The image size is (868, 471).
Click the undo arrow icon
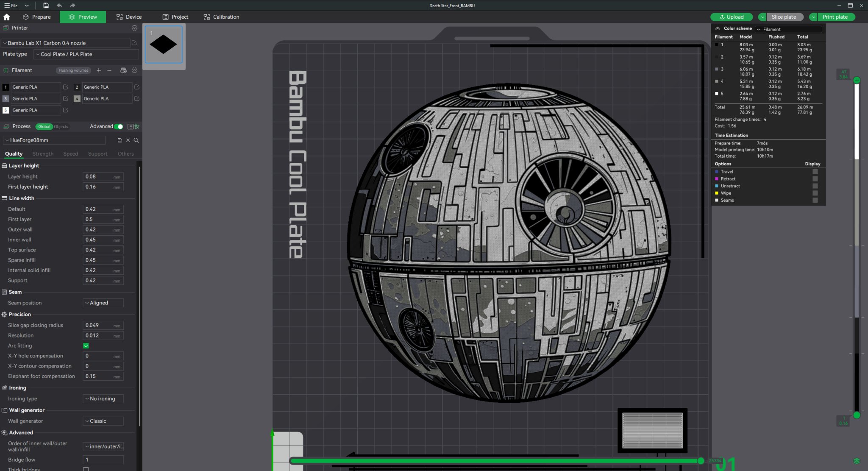pyautogui.click(x=59, y=6)
